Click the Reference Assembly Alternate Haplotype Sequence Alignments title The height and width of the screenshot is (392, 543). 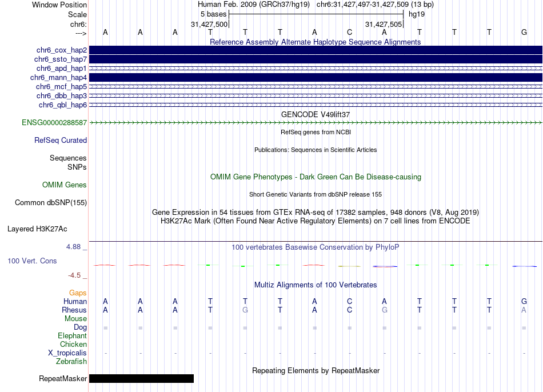[315, 42]
